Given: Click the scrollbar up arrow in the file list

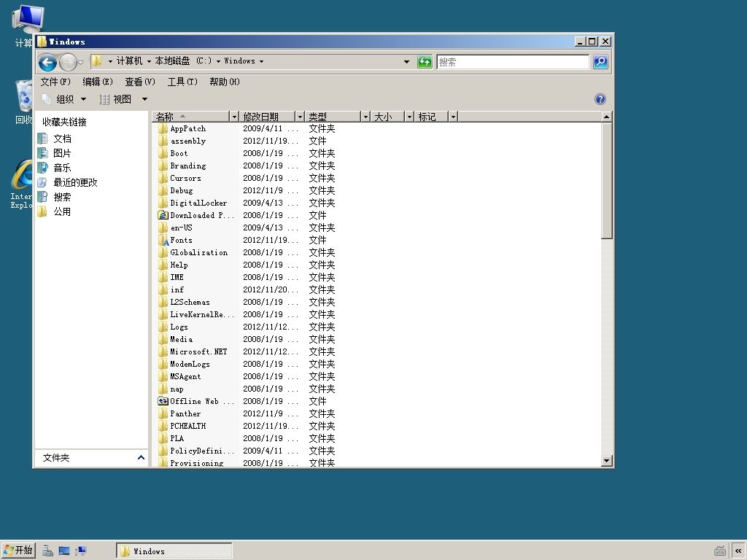Looking at the screenshot, I should [606, 117].
